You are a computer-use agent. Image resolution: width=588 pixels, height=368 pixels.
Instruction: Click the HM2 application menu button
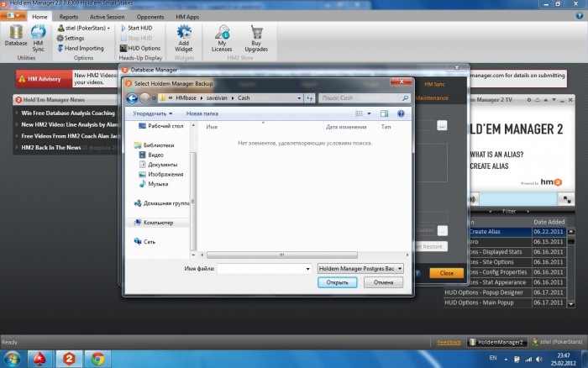(13, 16)
